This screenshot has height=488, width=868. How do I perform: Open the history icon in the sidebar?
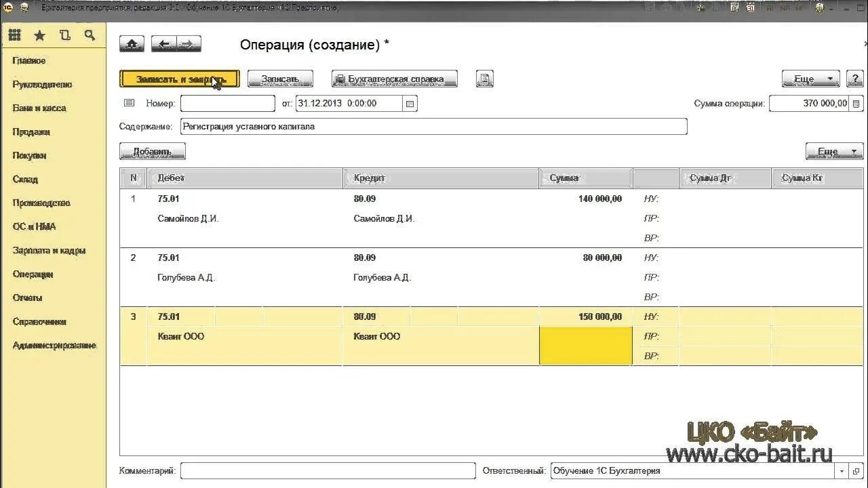click(x=64, y=35)
